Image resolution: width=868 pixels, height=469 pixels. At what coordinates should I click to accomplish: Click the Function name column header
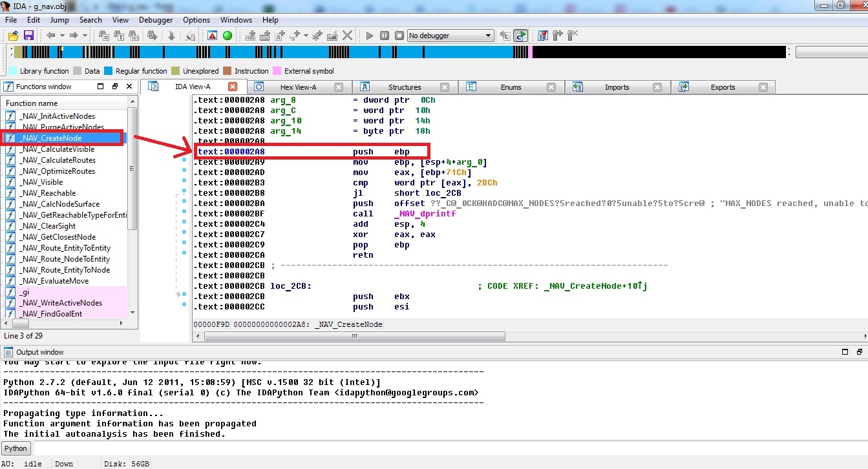pos(65,103)
